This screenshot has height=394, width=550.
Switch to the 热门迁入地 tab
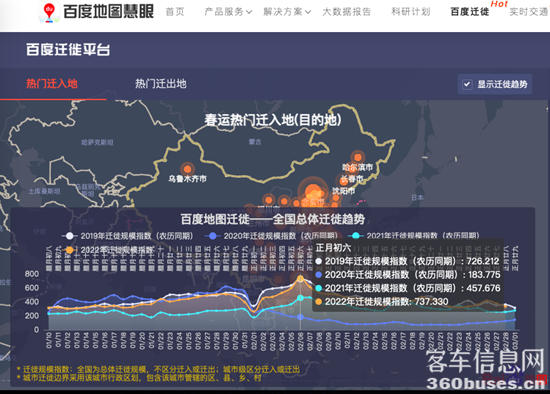coord(52,84)
